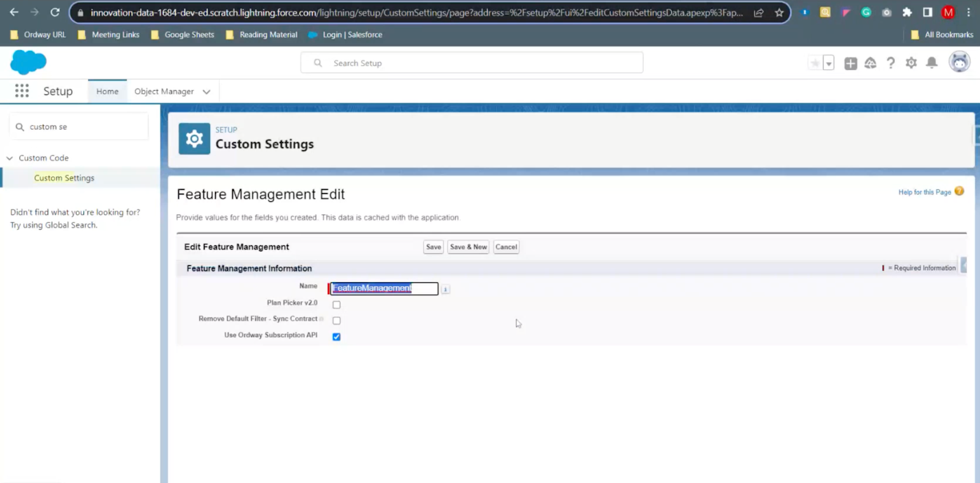The height and width of the screenshot is (483, 980).
Task: Switch to the Home tab
Action: coord(107,91)
